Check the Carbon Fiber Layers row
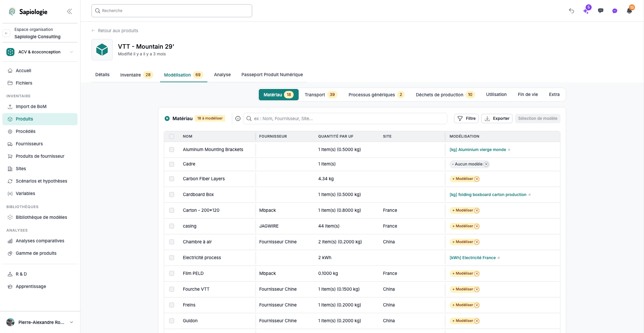This screenshot has width=644, height=333. [x=172, y=179]
